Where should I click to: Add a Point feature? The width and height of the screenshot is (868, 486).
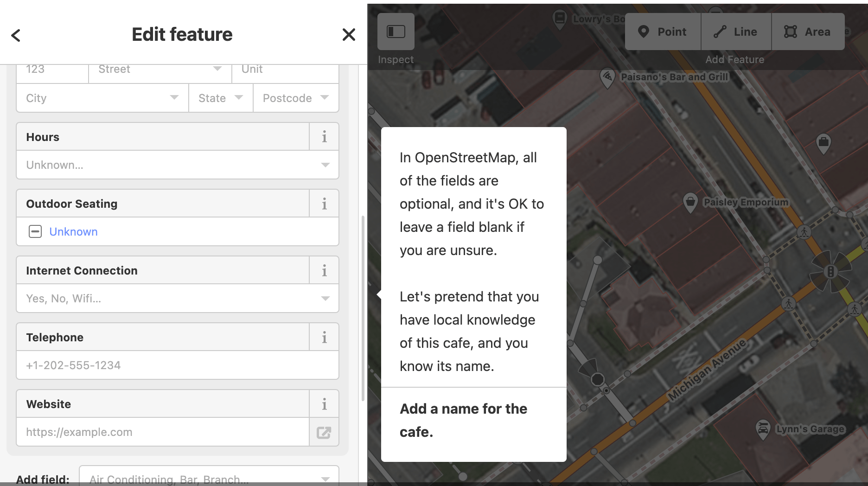(663, 32)
